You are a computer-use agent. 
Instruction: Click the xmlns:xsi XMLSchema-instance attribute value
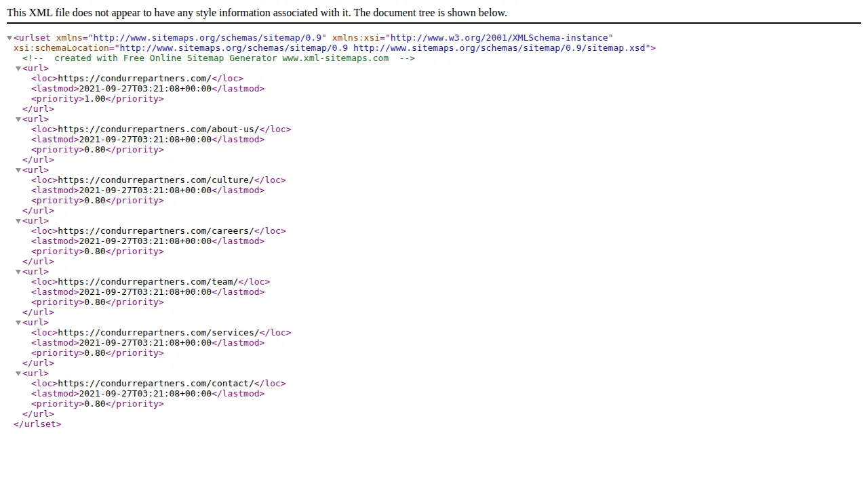[x=500, y=38]
